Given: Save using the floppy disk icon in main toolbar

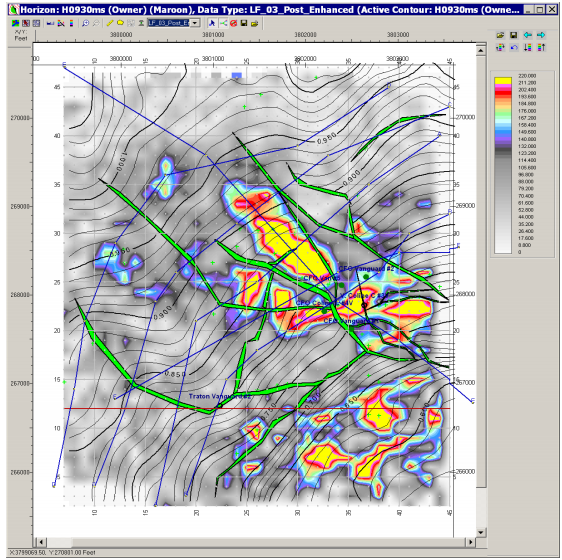Looking at the screenshot, I should pos(244,23).
